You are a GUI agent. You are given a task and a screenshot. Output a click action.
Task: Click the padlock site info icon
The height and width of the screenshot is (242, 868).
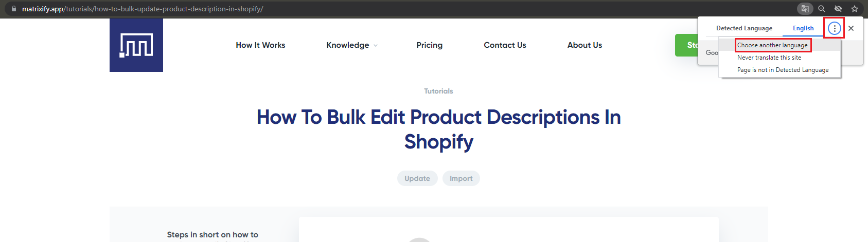[14, 9]
